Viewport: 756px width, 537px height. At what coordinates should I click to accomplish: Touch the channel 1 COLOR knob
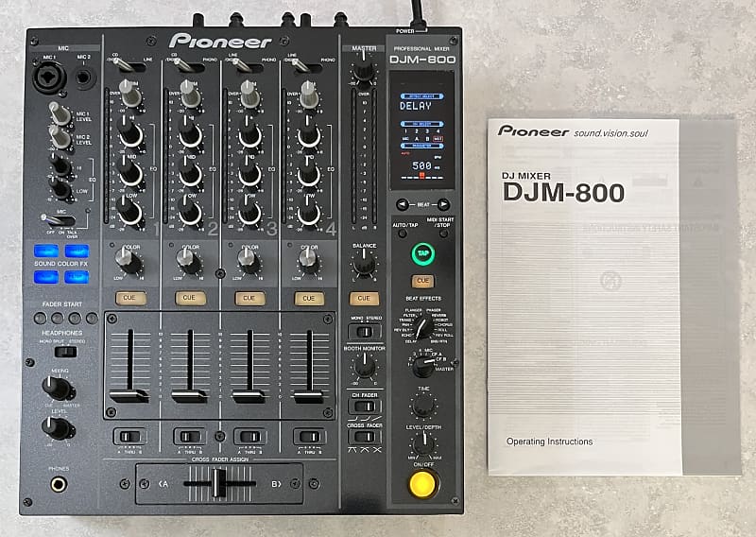129,261
